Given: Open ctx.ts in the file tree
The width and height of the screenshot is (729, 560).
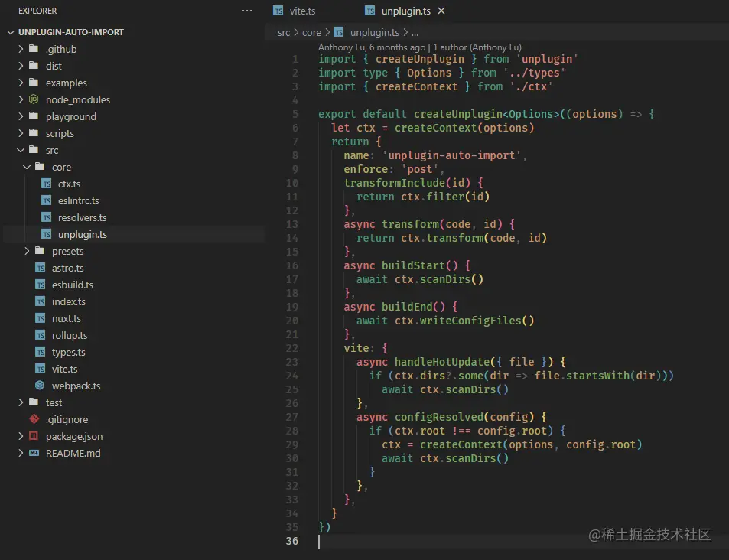Looking at the screenshot, I should click(x=70, y=184).
